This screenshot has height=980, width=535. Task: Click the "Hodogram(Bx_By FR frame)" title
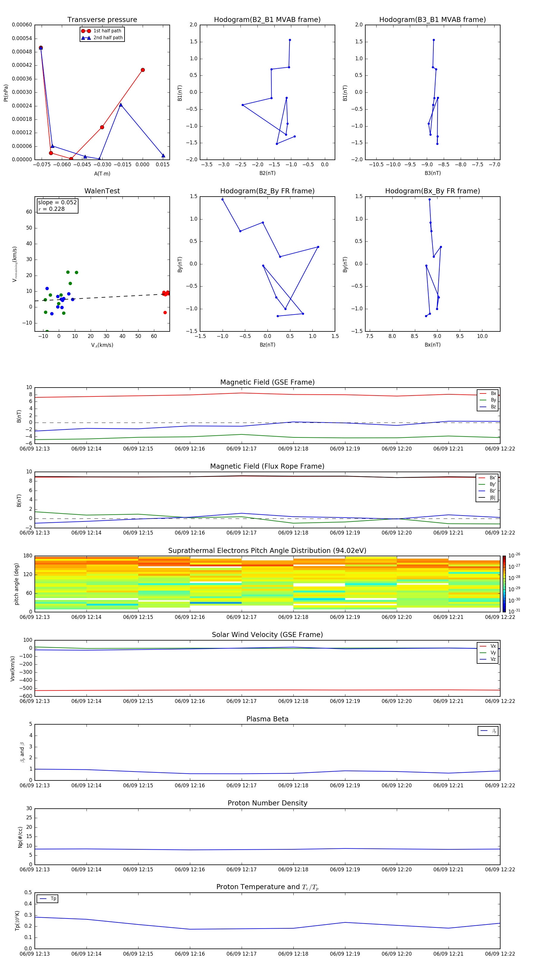pos(432,191)
